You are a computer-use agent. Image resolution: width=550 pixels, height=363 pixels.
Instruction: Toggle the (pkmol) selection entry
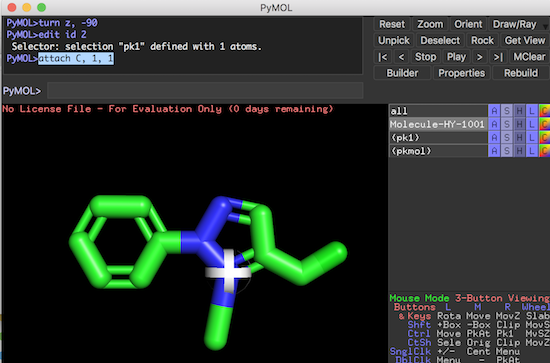[x=438, y=151]
